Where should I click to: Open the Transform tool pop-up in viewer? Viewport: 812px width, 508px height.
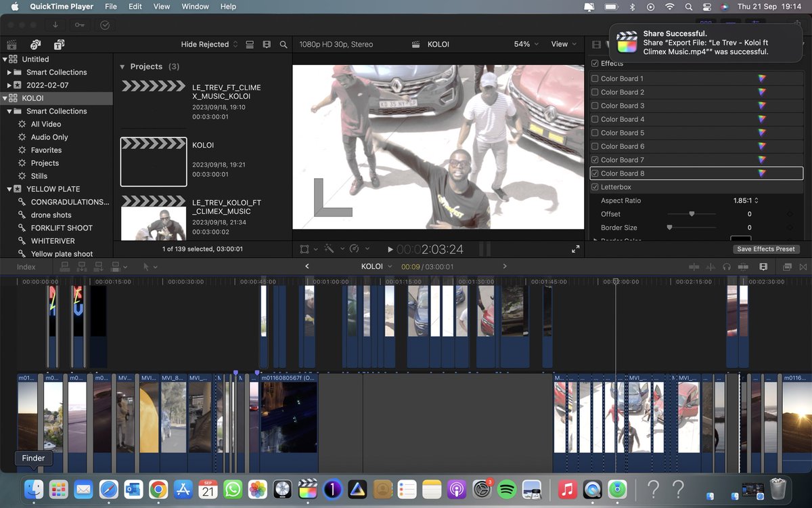tap(309, 249)
